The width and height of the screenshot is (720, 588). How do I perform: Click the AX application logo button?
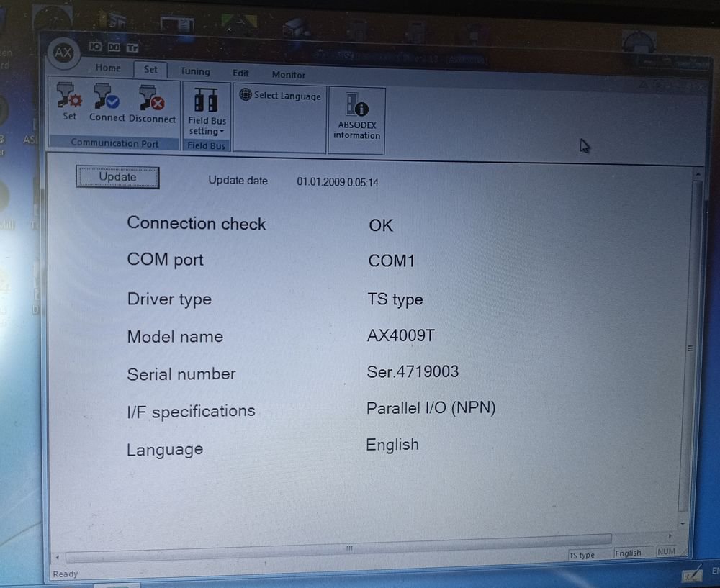click(x=63, y=53)
